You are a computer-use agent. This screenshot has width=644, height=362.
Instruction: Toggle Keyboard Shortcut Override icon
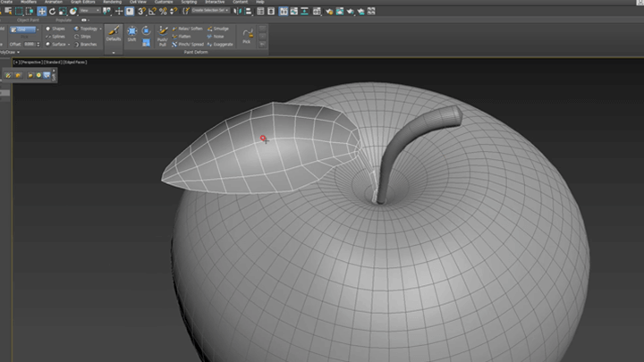tap(130, 12)
